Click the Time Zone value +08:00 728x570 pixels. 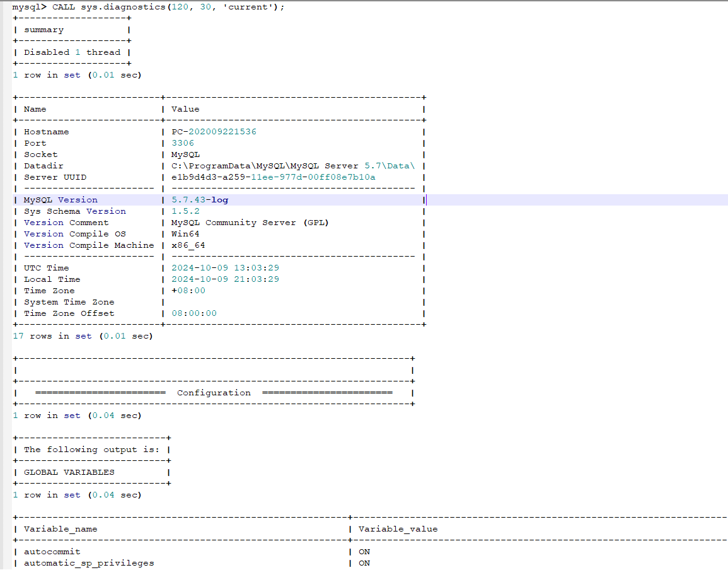(188, 291)
